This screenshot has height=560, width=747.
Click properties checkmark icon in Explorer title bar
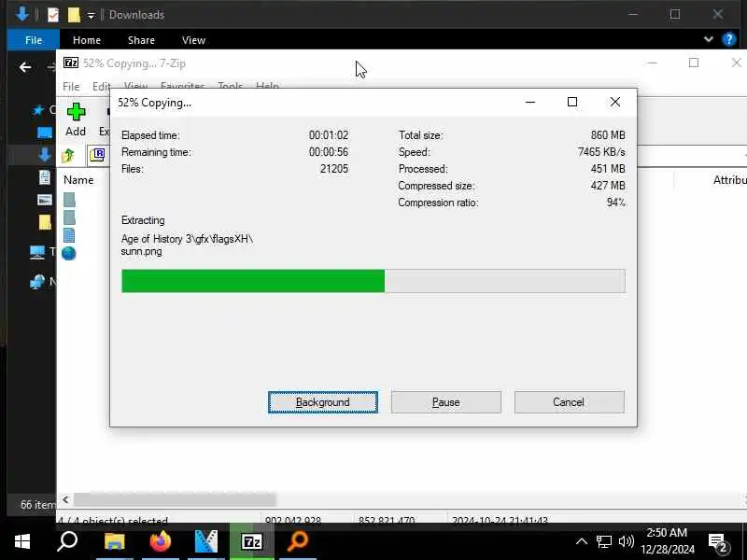pos(53,15)
